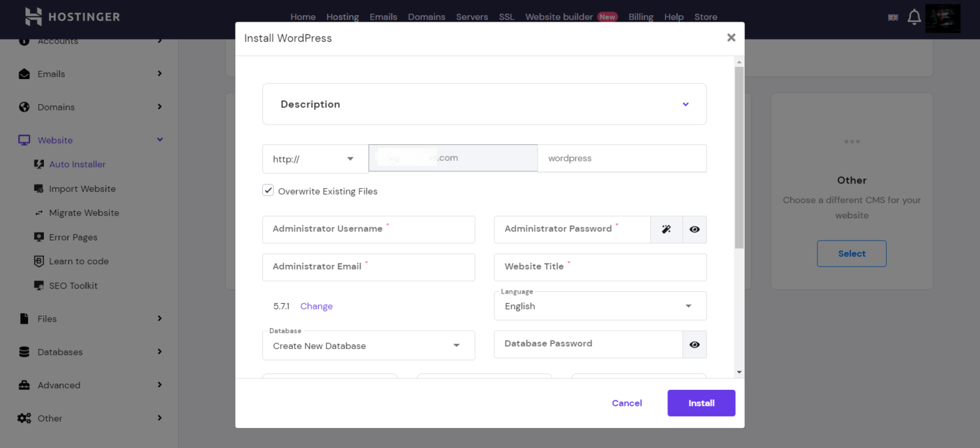This screenshot has height=448, width=980.
Task: Click the Administrator Username field
Action: pyautogui.click(x=368, y=229)
